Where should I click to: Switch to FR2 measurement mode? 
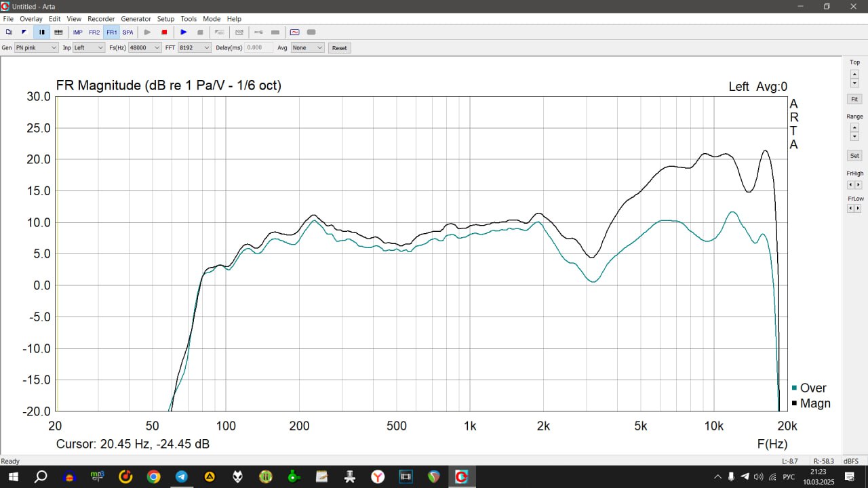94,32
